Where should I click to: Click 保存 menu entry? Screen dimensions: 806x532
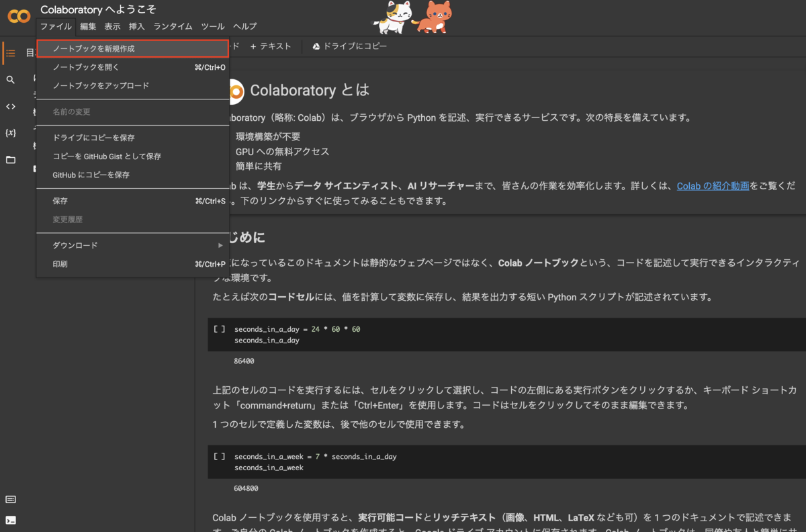point(133,201)
